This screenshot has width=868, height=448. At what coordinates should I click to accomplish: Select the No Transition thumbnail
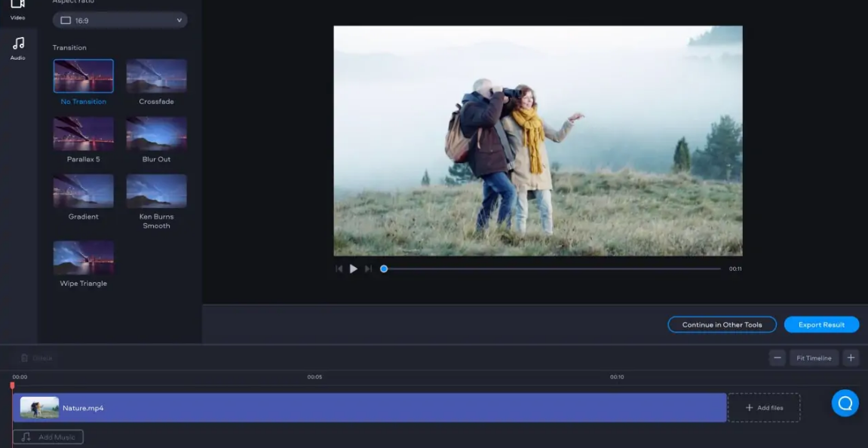[x=84, y=76]
